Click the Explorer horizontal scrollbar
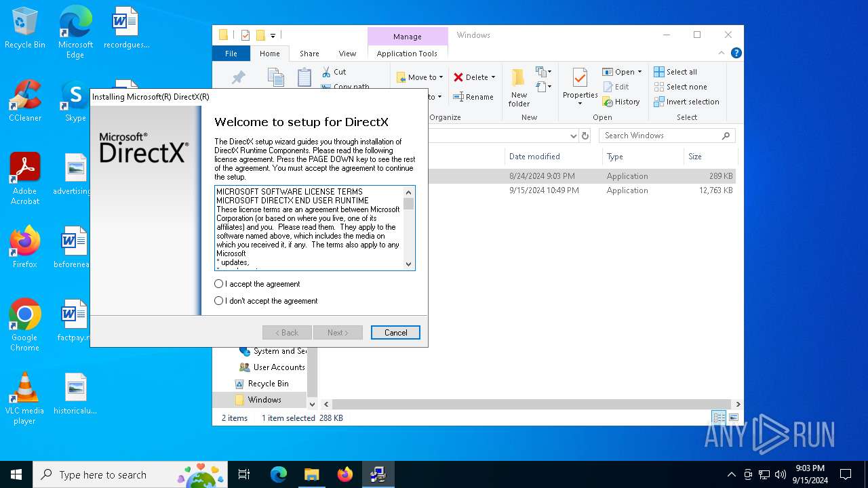The image size is (868, 488). pos(531,404)
